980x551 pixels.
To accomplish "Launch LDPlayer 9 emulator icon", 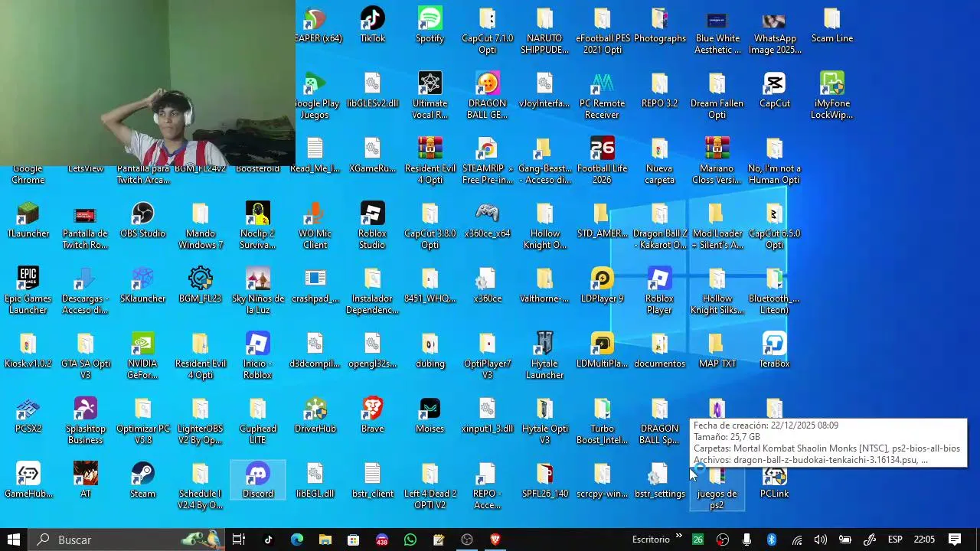I will pyautogui.click(x=602, y=285).
